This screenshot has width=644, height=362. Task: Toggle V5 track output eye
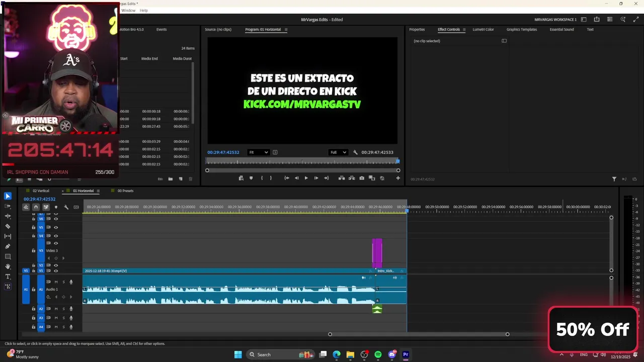pyautogui.click(x=56, y=227)
